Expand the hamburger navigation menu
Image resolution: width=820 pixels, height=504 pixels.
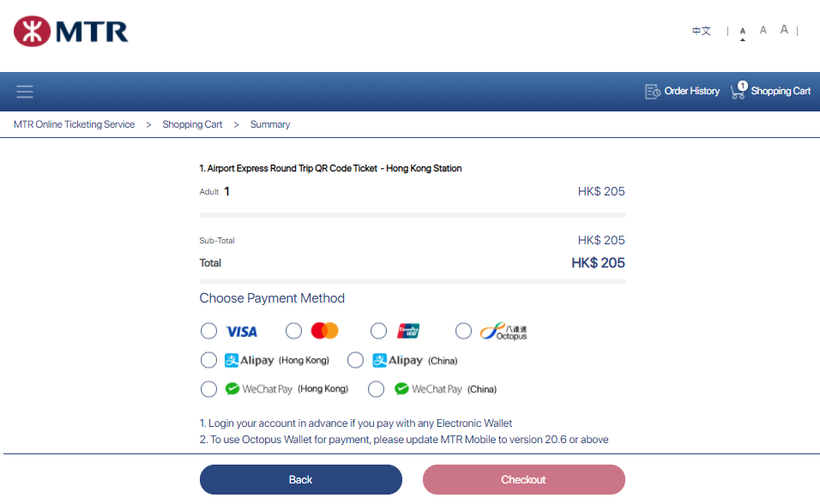24,91
